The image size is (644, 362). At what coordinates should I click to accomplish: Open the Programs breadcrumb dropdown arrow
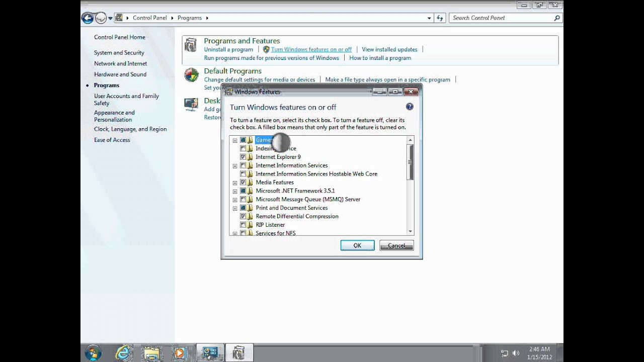pos(207,18)
